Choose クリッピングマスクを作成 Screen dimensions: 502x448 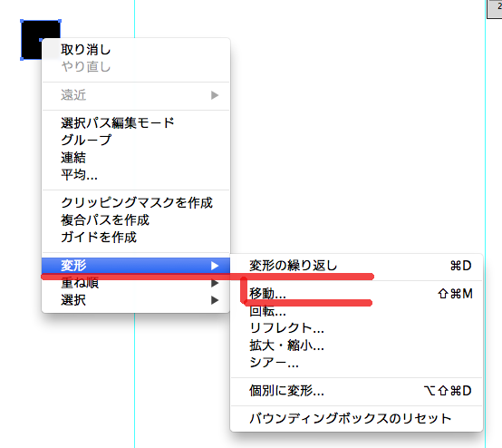136,202
